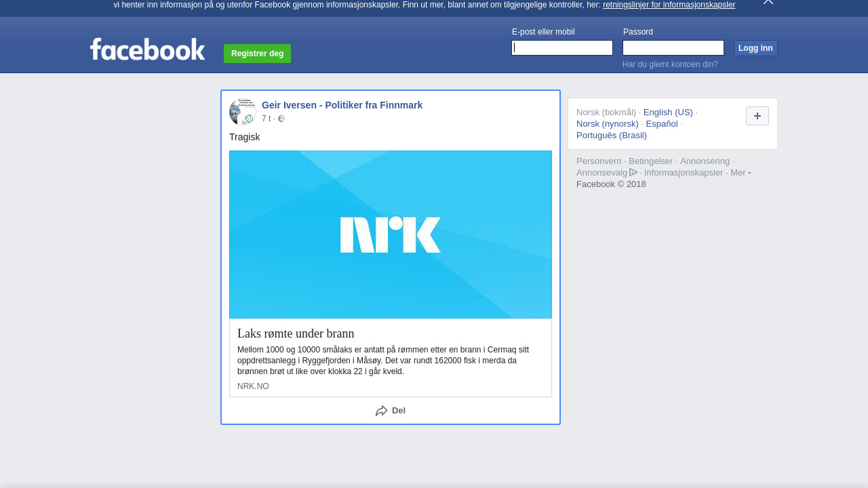The image size is (868, 488).
Task: Click the Registrer deg button
Action: [257, 54]
